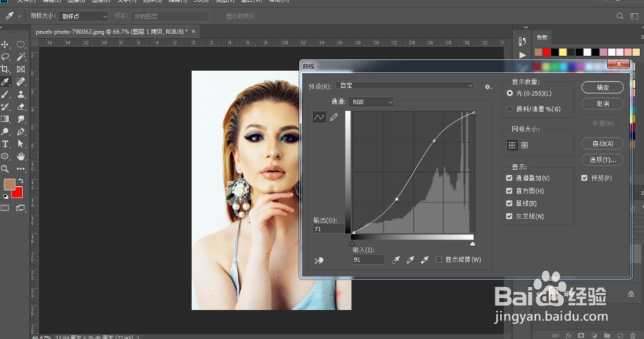Select the Move tool
644x339 pixels.
click(5, 44)
